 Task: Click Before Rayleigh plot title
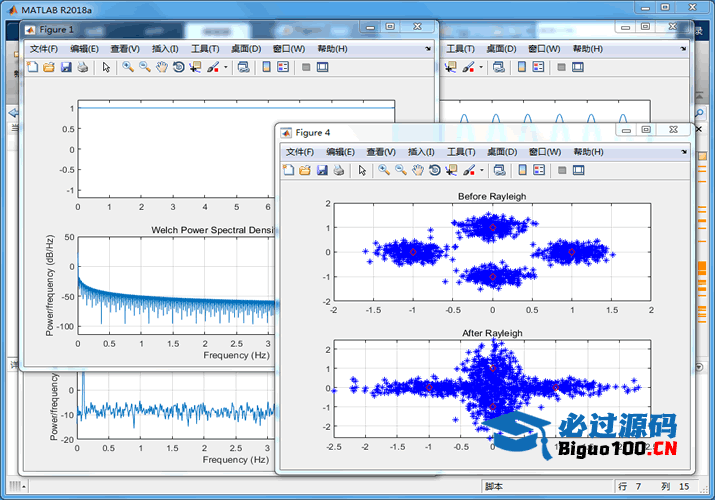pyautogui.click(x=492, y=196)
